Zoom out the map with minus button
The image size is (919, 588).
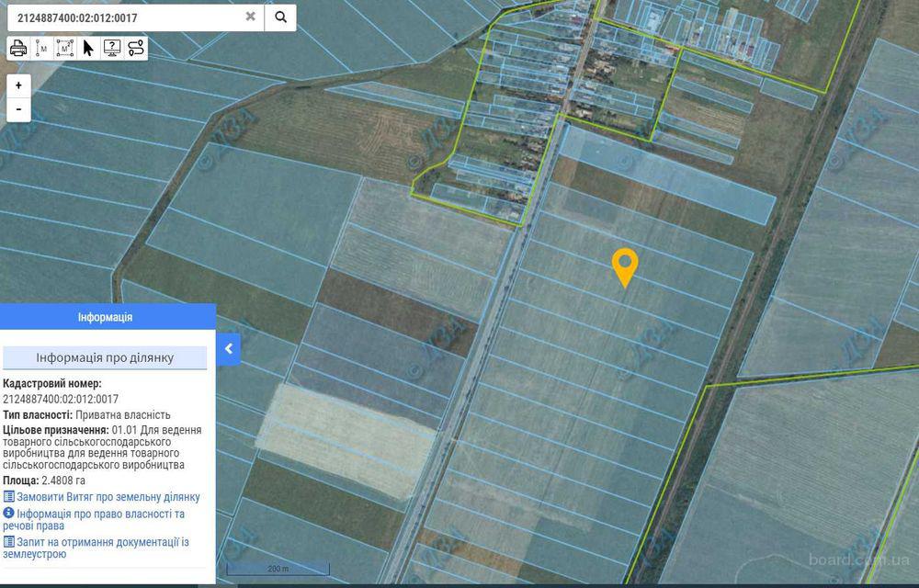(18, 109)
